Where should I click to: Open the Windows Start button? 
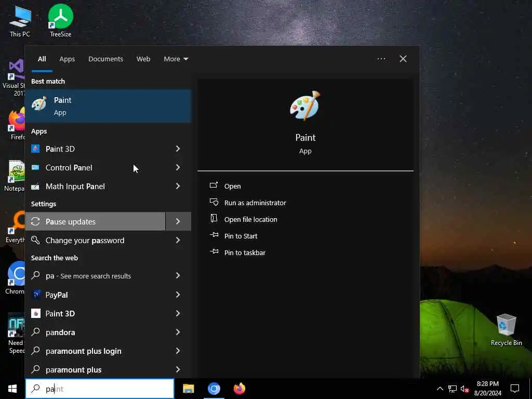click(x=12, y=389)
